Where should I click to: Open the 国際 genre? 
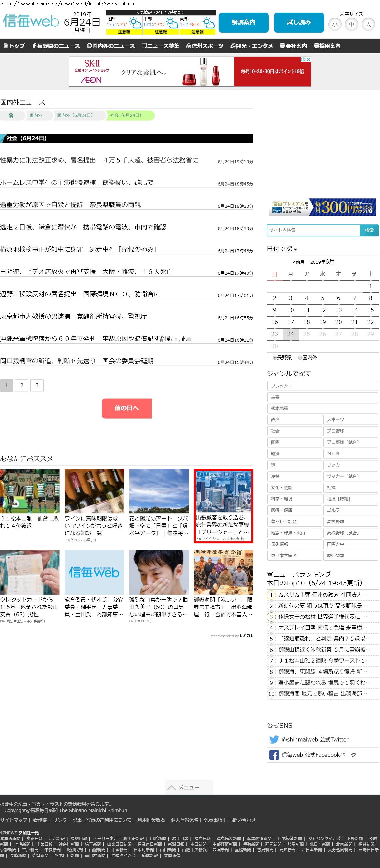294,442
